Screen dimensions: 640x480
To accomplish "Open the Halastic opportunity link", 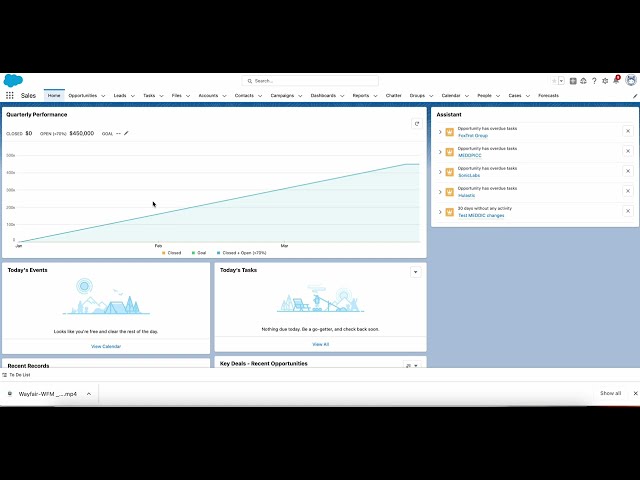I will pyautogui.click(x=466, y=196).
